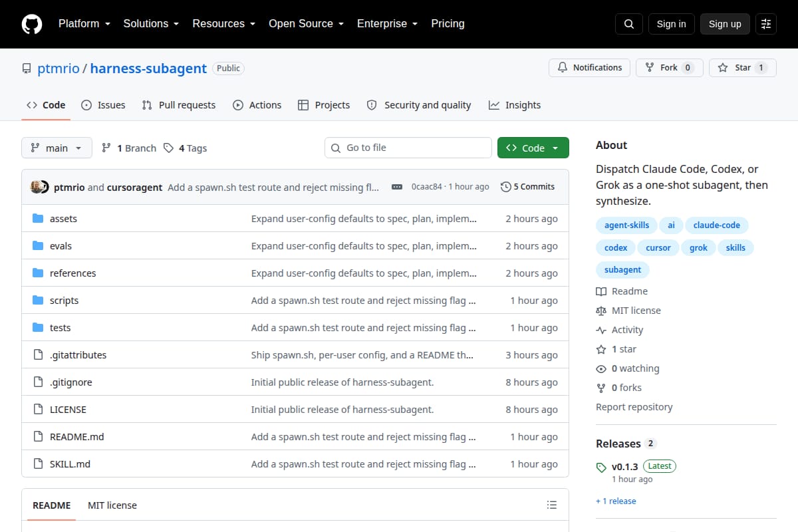Viewport: 798px width, 532px height.
Task: Switch to Security and quality tab
Action: click(419, 105)
